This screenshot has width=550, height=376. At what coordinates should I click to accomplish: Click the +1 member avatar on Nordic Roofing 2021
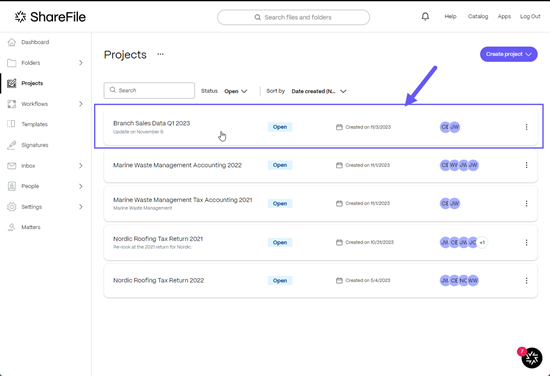pos(482,242)
